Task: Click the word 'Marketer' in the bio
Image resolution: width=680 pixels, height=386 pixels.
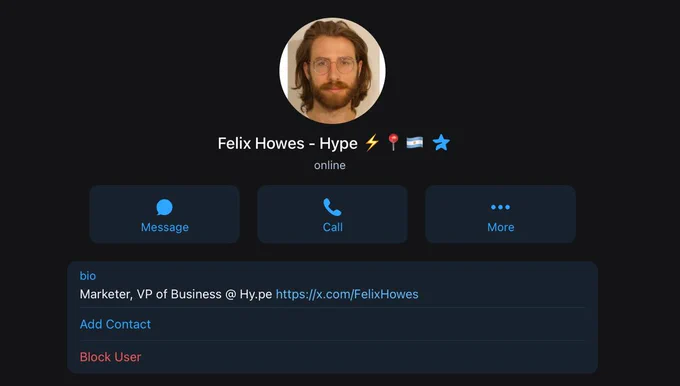Action: pyautogui.click(x=106, y=294)
